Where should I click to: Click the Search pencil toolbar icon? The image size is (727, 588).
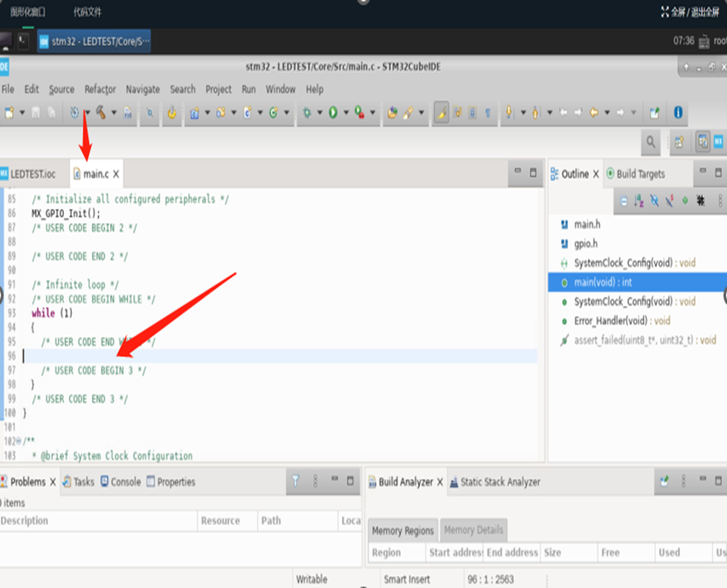coord(408,112)
